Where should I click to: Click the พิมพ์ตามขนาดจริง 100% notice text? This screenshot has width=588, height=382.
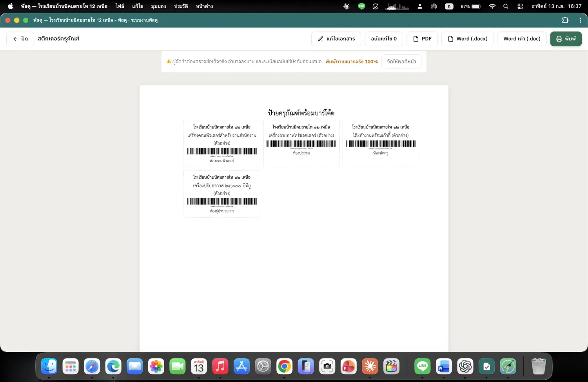point(352,62)
